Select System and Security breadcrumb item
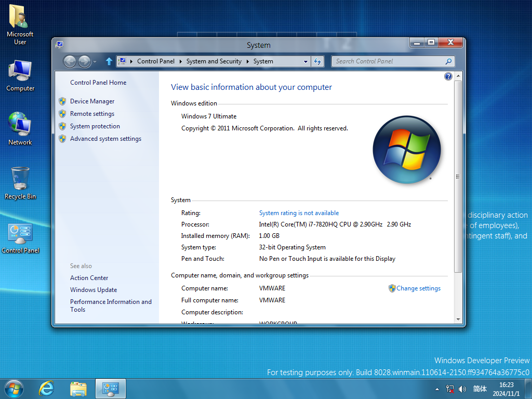The image size is (532, 399). click(214, 61)
